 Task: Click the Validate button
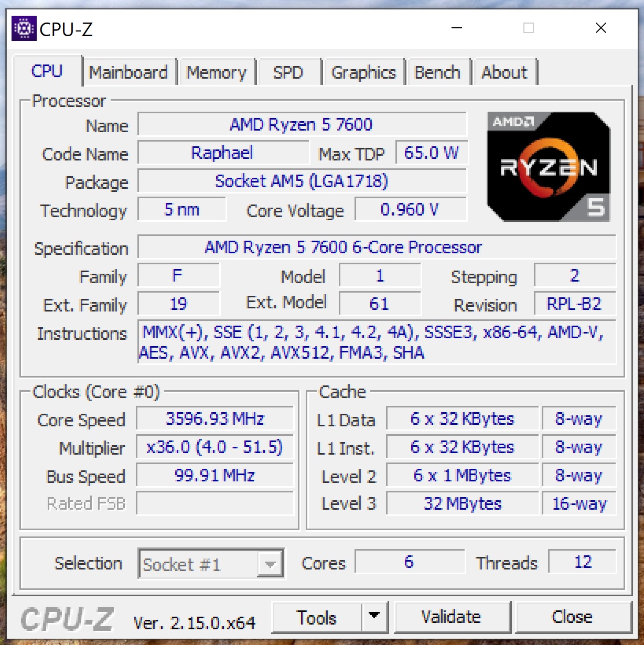click(x=452, y=617)
